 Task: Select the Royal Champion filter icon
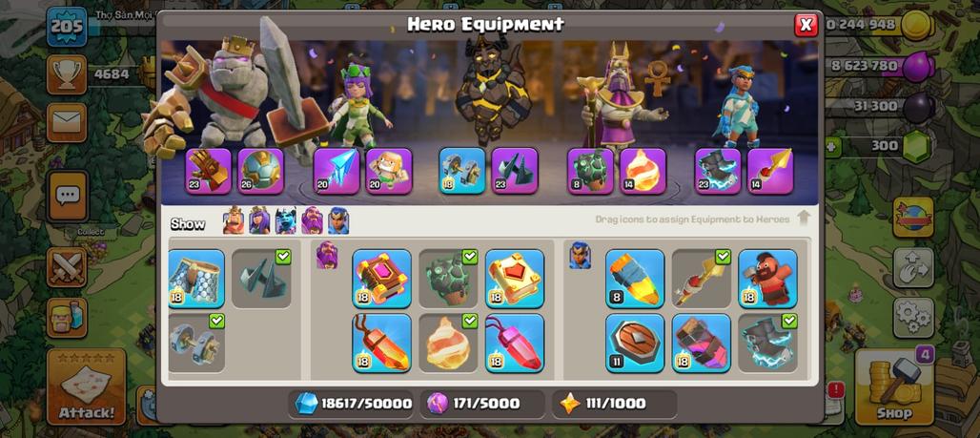click(x=338, y=220)
